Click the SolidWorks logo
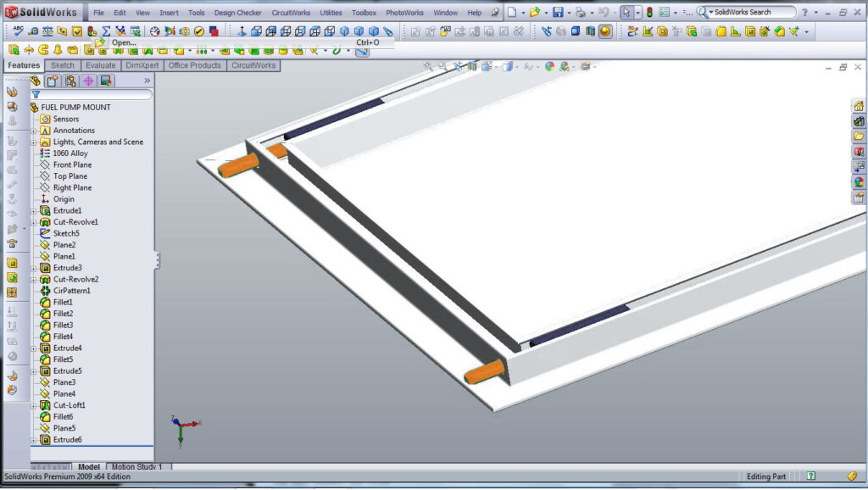Screen dimensions: 868x490 pyautogui.click(x=41, y=12)
